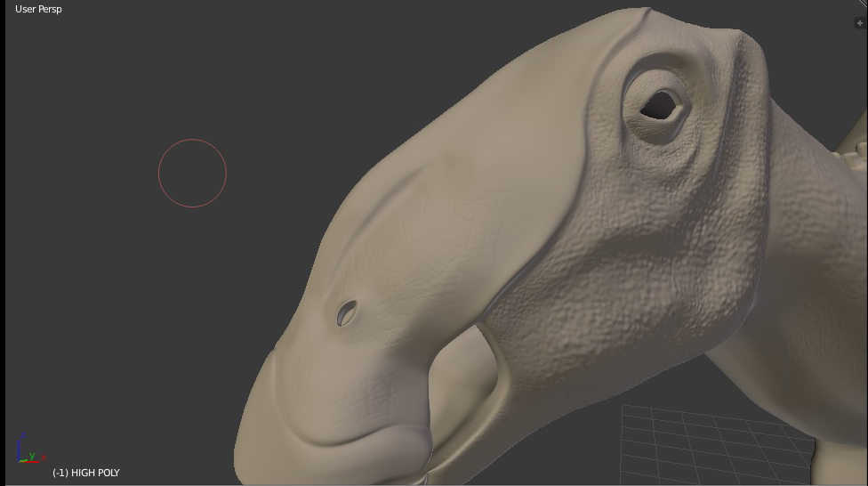The height and width of the screenshot is (486, 868).
Task: Expand the properties region plus button
Action: coord(860,23)
